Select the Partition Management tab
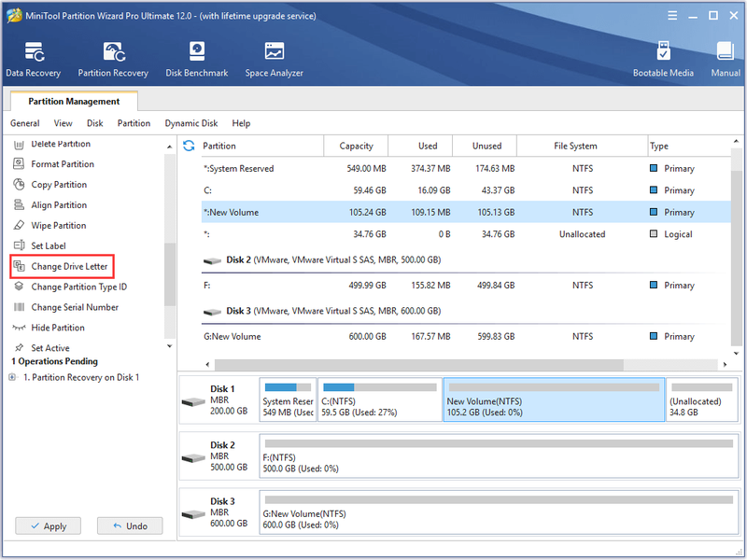Screen dimensions: 747x560 tap(74, 101)
